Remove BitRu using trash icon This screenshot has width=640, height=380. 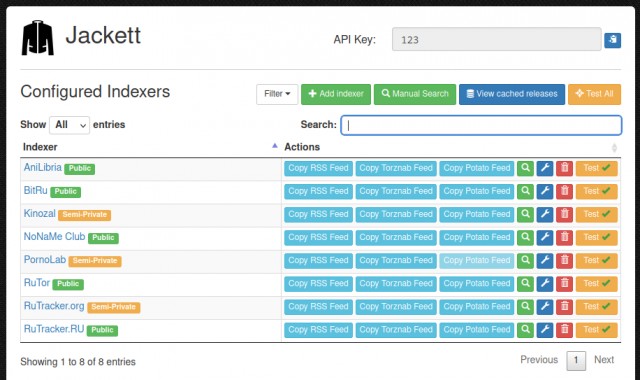click(x=564, y=191)
